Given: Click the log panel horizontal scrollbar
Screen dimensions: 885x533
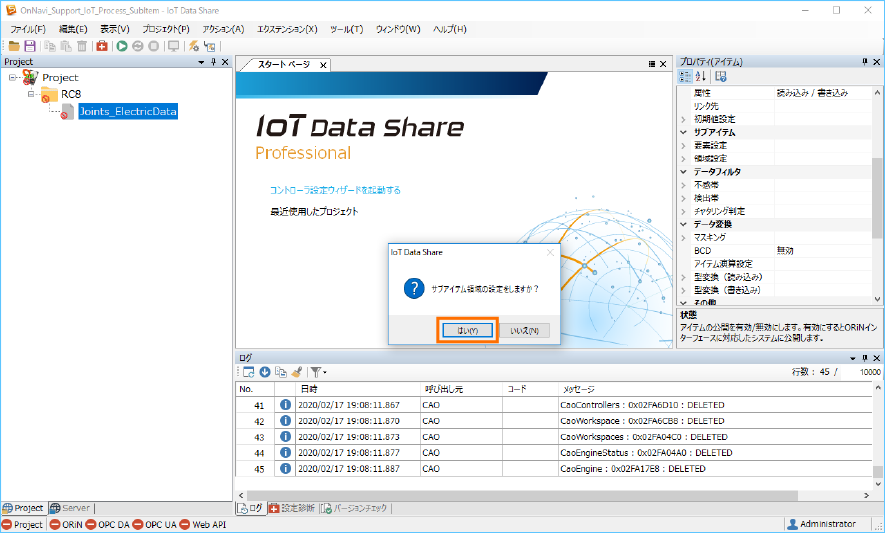Looking at the screenshot, I should (x=550, y=493).
